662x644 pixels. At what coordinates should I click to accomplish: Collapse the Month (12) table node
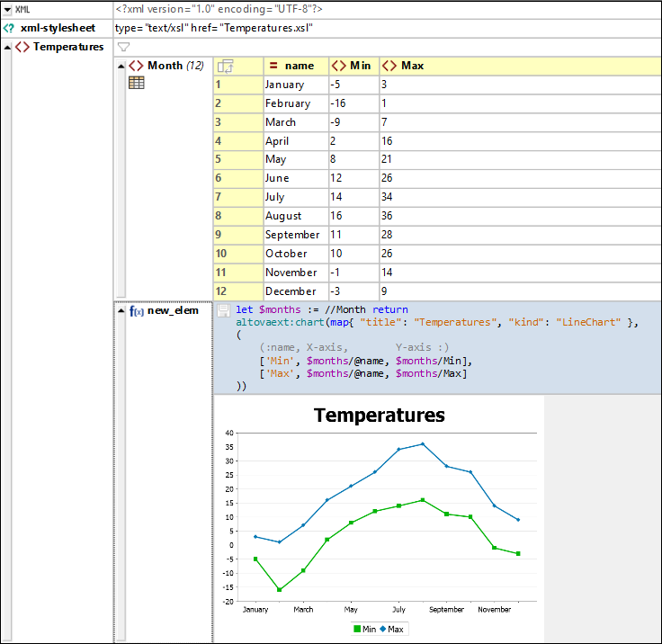point(121,66)
